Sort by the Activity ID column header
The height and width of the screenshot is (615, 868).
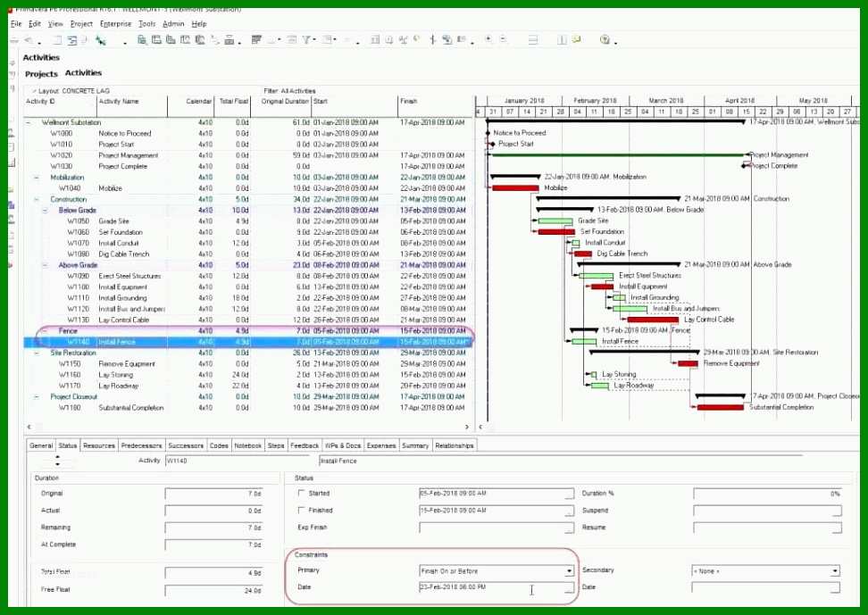[x=60, y=102]
